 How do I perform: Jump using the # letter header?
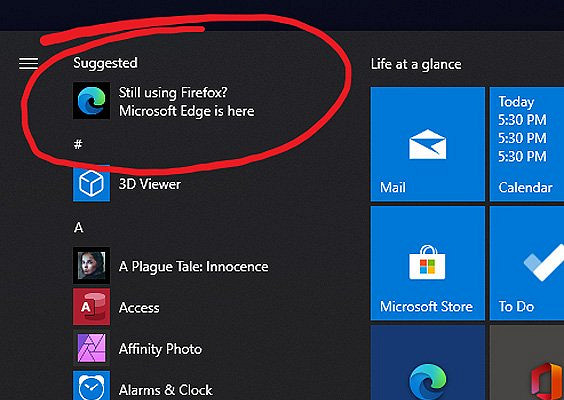point(78,144)
